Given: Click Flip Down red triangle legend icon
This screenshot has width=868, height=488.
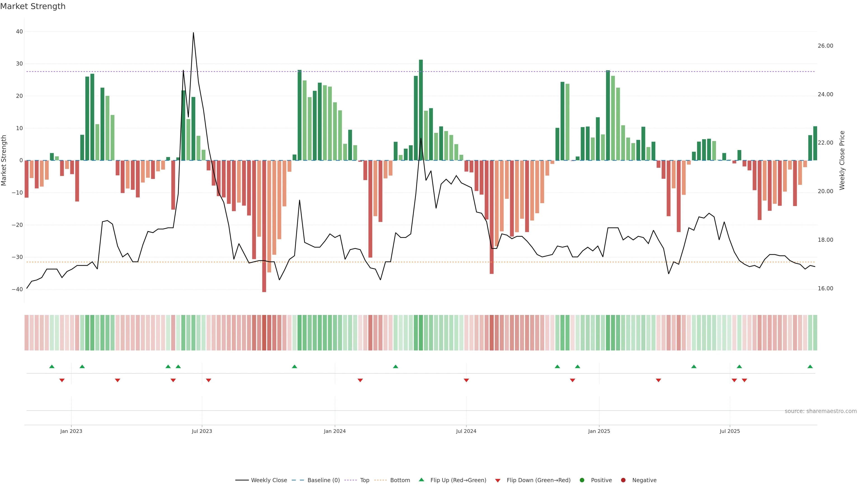Looking at the screenshot, I should [498, 481].
